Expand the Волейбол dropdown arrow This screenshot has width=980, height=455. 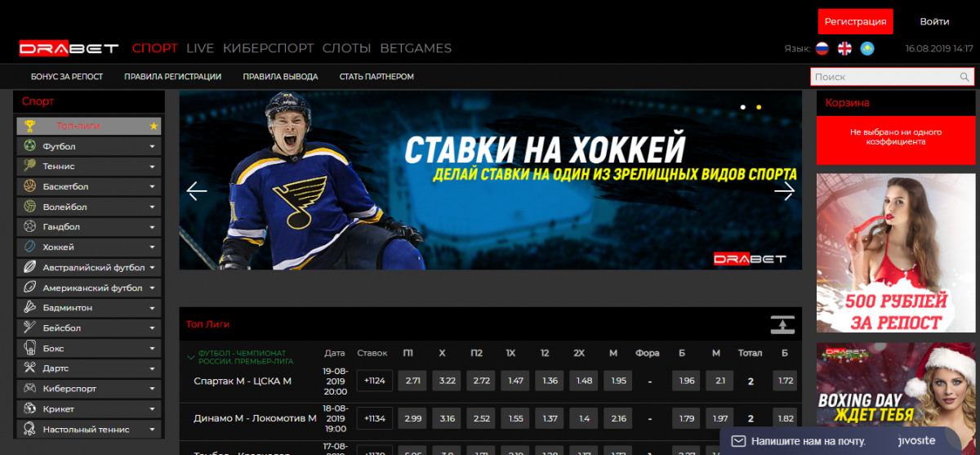(152, 207)
